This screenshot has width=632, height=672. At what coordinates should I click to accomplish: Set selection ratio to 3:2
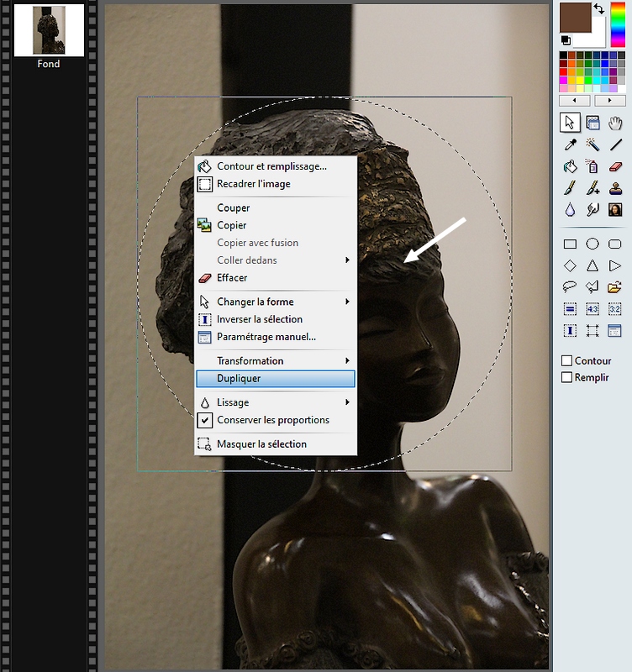click(x=615, y=308)
